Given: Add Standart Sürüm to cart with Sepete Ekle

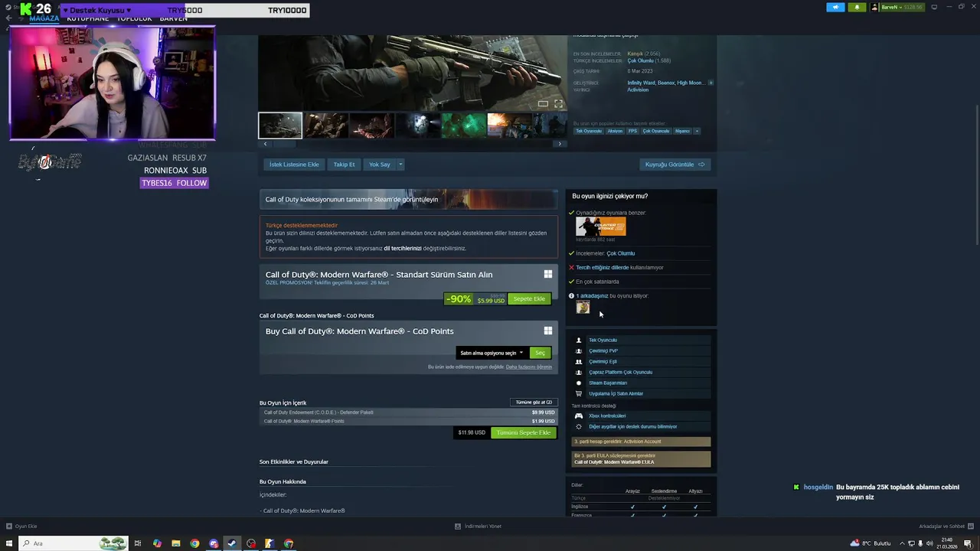Looking at the screenshot, I should click(x=529, y=298).
